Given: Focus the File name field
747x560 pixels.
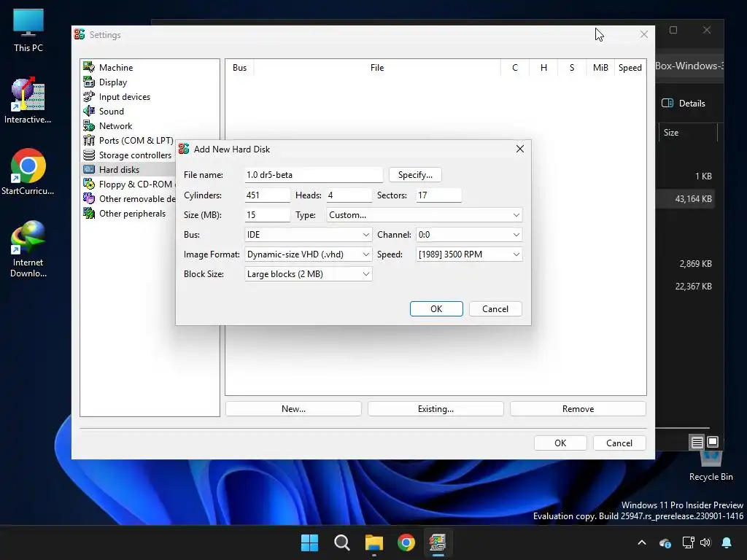Looking at the screenshot, I should (314, 175).
